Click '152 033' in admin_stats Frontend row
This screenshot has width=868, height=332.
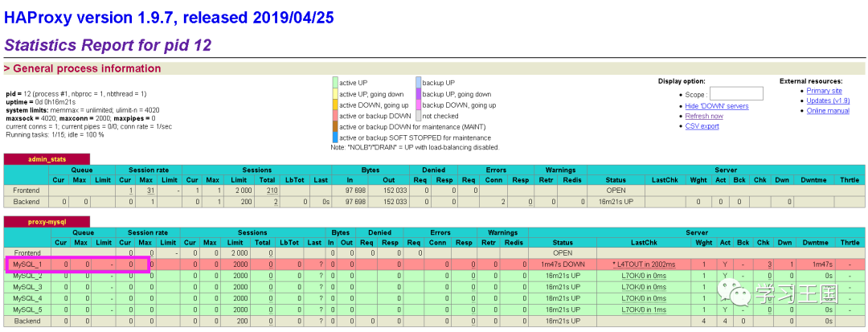[394, 191]
